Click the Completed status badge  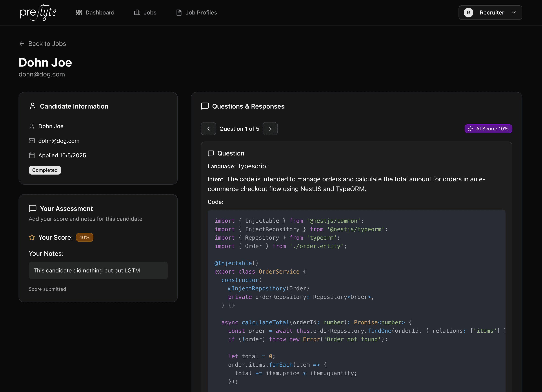point(45,170)
